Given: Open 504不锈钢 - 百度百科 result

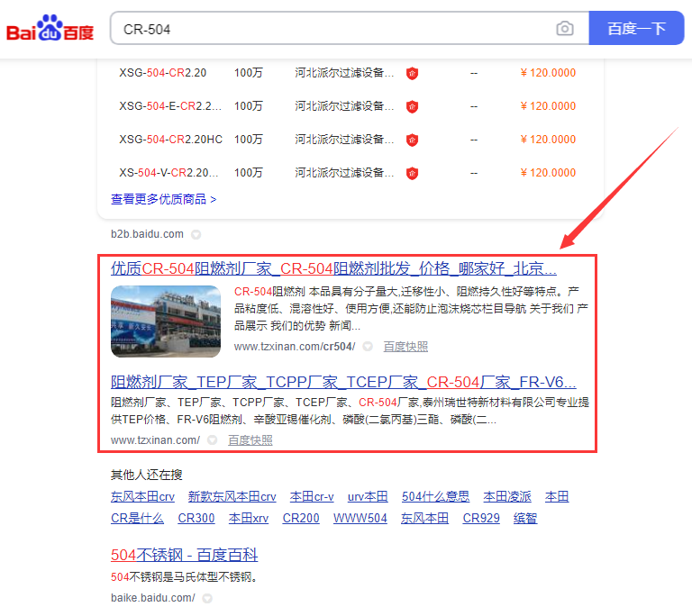Looking at the screenshot, I should [184, 555].
